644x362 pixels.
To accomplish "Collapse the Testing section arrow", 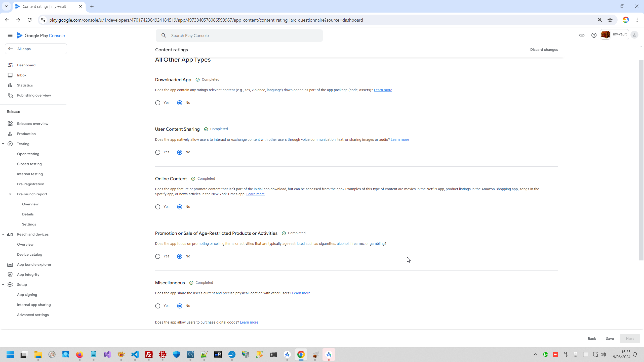I will pyautogui.click(x=3, y=144).
